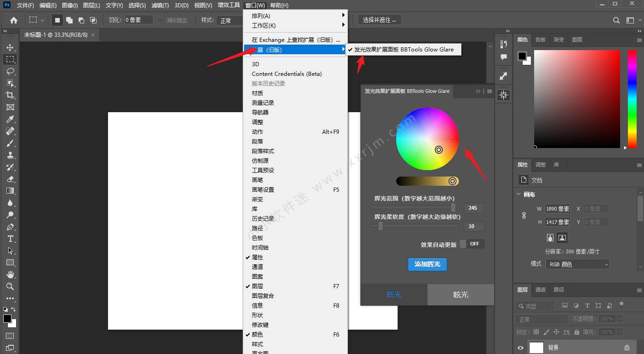Click the 添加辉光 button
Viewport: 644px width, 354px height.
[x=427, y=264]
